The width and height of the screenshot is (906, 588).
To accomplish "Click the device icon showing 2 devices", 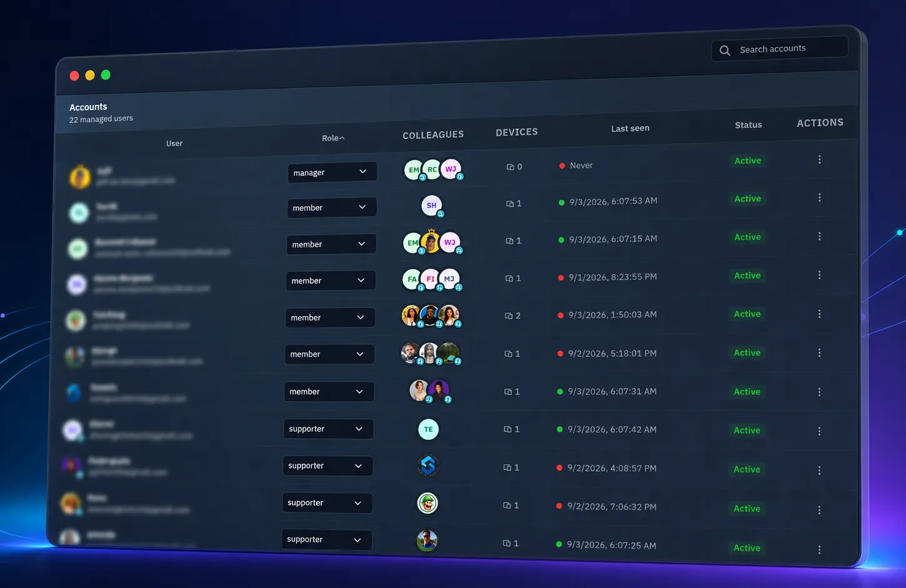I will (509, 316).
